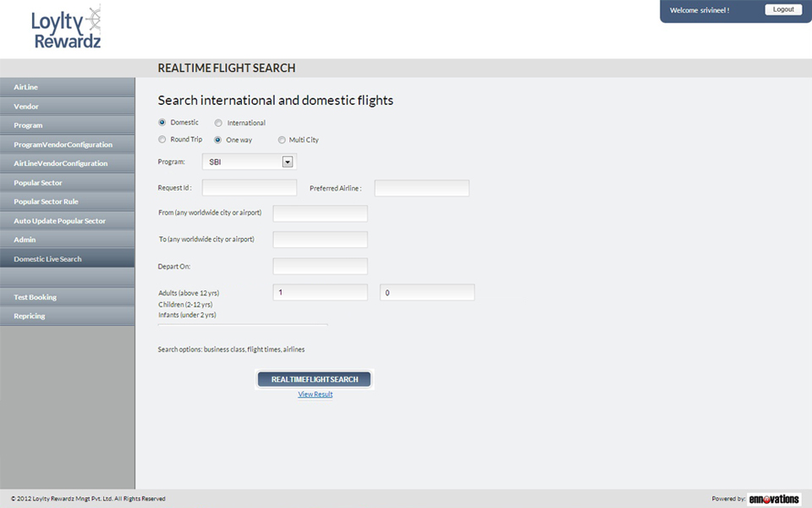The width and height of the screenshot is (812, 508).
Task: Select the International radio button
Action: [x=218, y=123]
